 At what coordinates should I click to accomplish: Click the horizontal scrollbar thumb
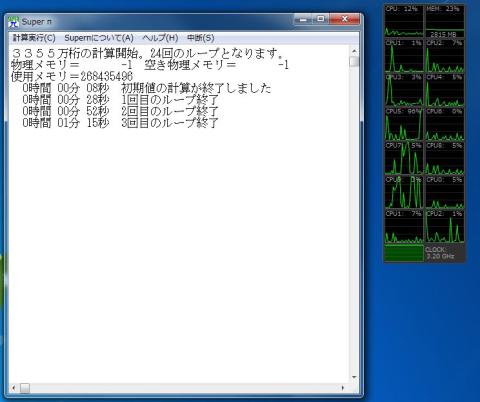tap(25, 388)
